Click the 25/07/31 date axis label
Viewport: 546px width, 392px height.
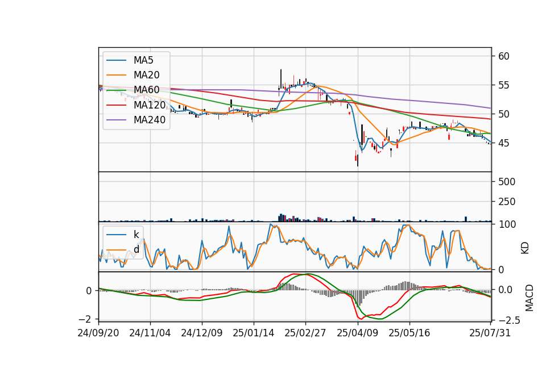click(x=490, y=333)
